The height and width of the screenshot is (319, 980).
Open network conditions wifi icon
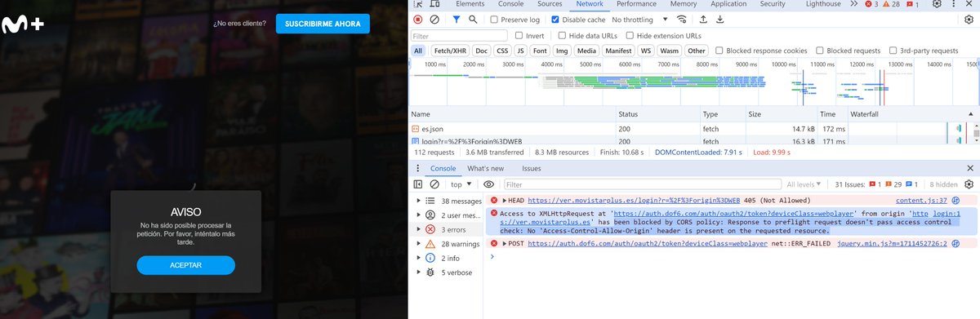click(681, 19)
